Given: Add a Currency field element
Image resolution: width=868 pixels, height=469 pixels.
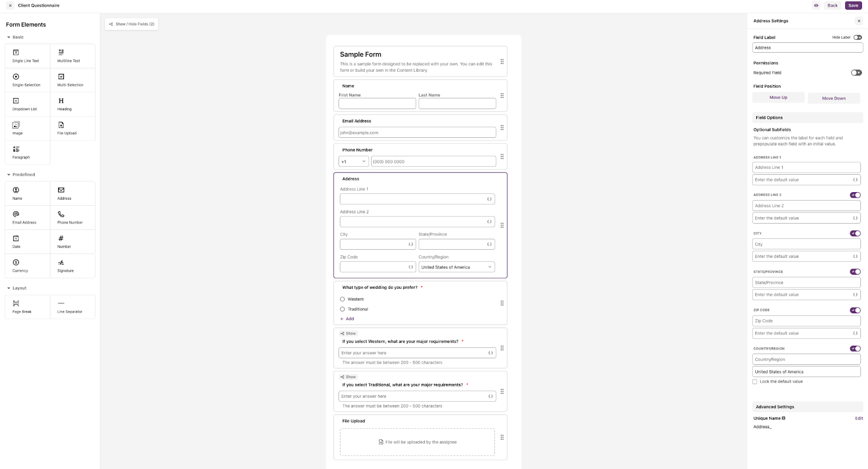Looking at the screenshot, I should click(27, 265).
